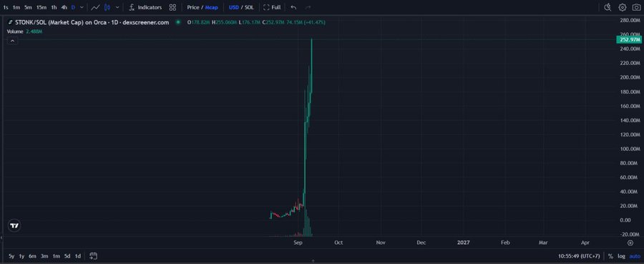Set the chart interval to 1h
Screen dimensions: 644x264
pos(54,7)
